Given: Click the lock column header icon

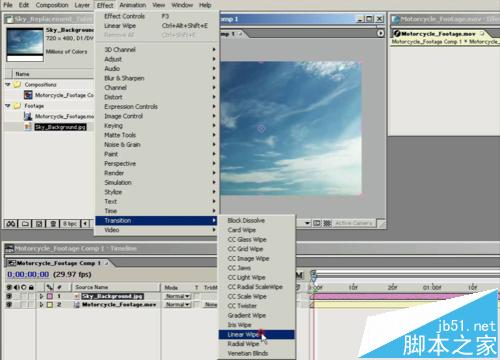Looking at the screenshot, I should coord(31,287).
